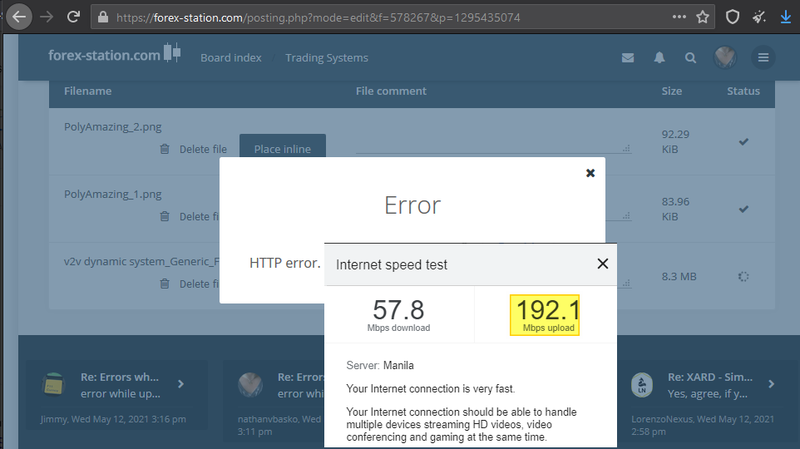Open the shield tracking protection icon
Screen dimensions: 800x449
(733, 17)
